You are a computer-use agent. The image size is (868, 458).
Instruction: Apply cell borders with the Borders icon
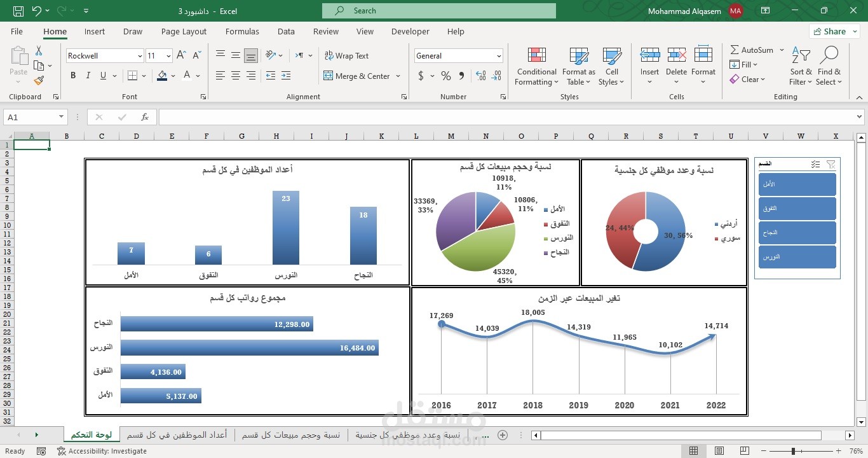click(132, 76)
